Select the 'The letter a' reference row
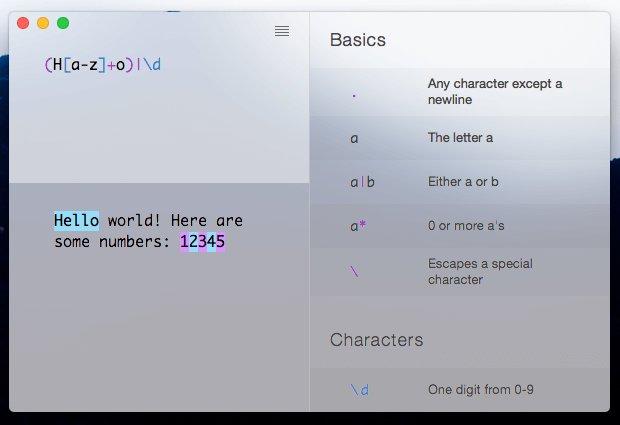 (459, 138)
